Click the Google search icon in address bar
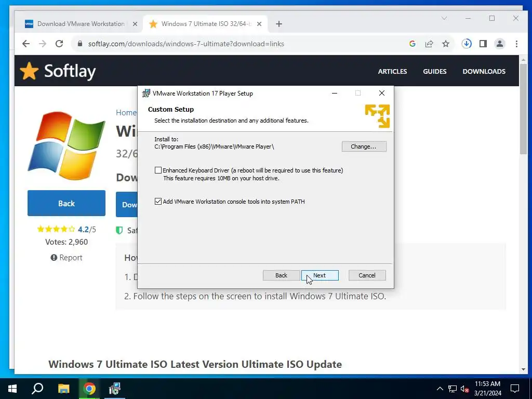Viewport: 532px width, 399px height. (413, 44)
